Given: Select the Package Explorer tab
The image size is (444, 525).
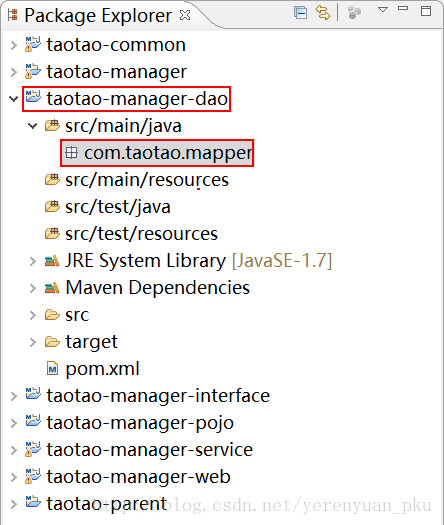Looking at the screenshot, I should coord(98,15).
